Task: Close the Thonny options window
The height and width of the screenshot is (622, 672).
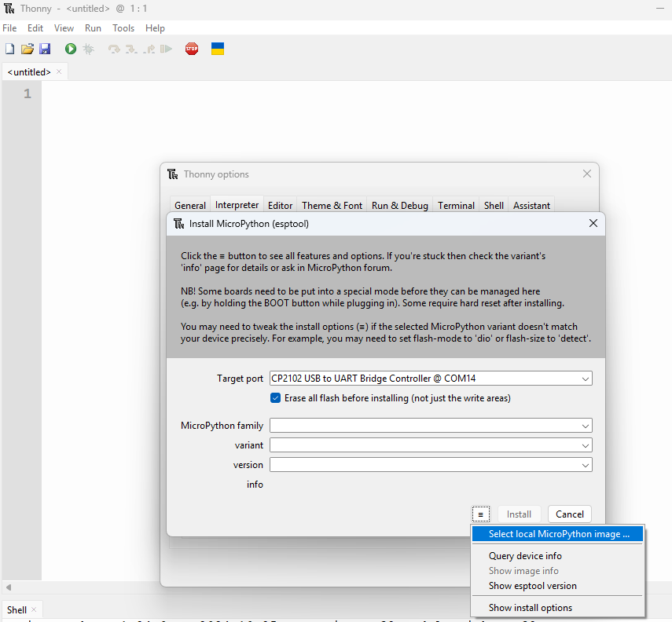Action: click(x=587, y=174)
